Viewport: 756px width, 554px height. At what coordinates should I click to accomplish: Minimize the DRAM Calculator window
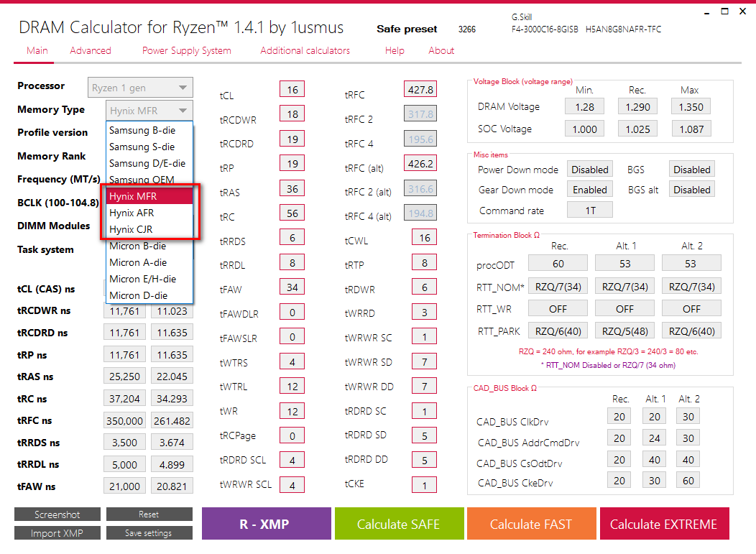pos(707,11)
